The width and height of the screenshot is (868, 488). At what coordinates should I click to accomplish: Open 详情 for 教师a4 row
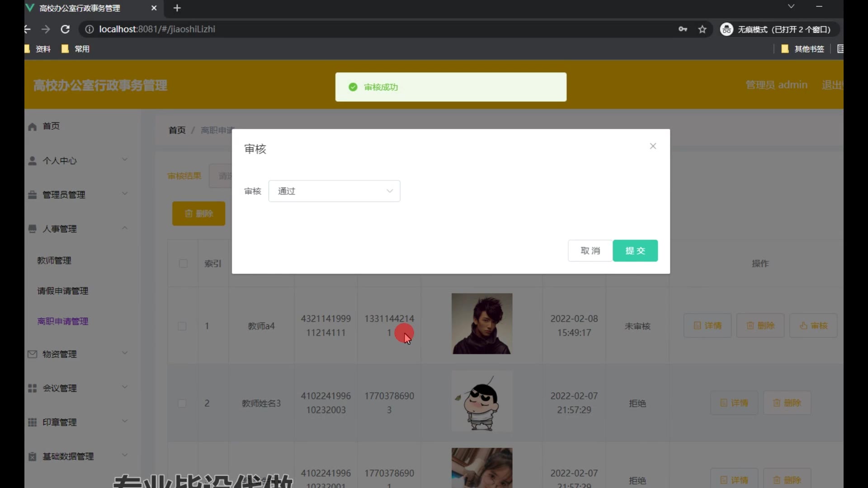(x=708, y=326)
